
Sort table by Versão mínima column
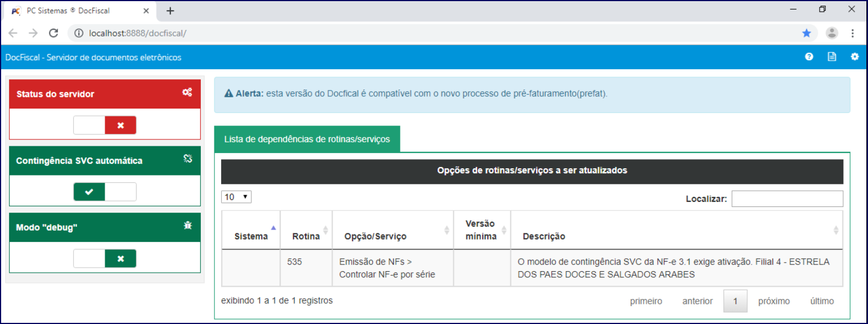(482, 231)
